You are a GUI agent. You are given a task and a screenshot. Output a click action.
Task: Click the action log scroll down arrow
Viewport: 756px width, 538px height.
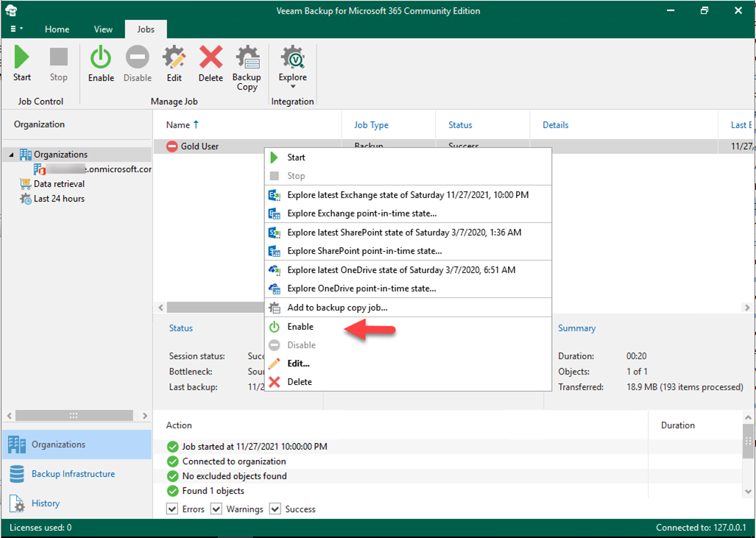tap(749, 492)
